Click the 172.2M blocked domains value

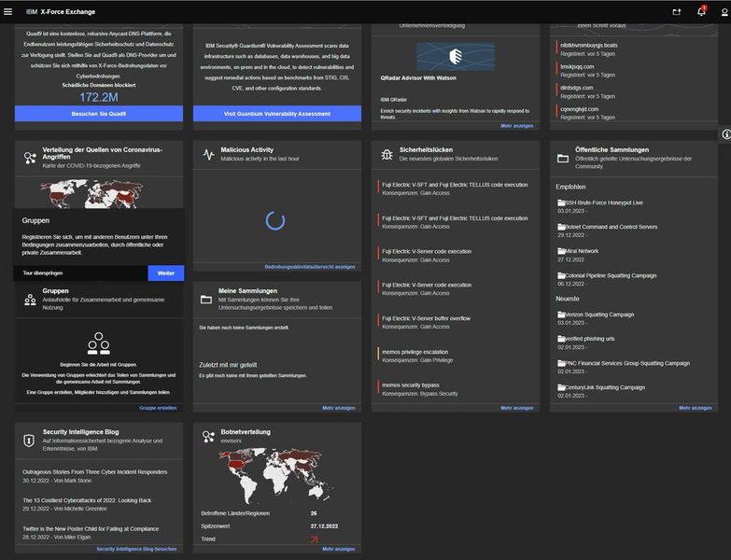click(x=99, y=97)
